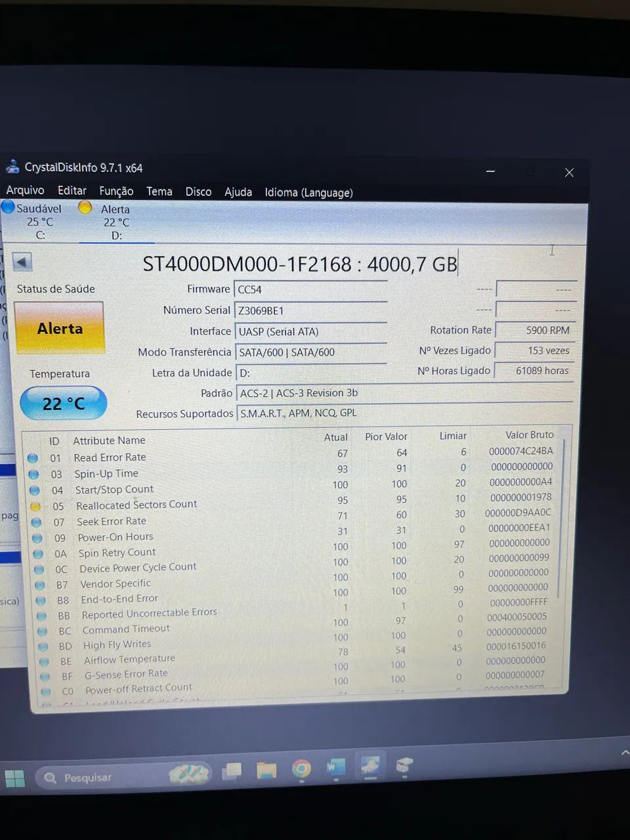The height and width of the screenshot is (840, 630).
Task: Click the status dot for Seek Error Rate
Action: (36, 522)
